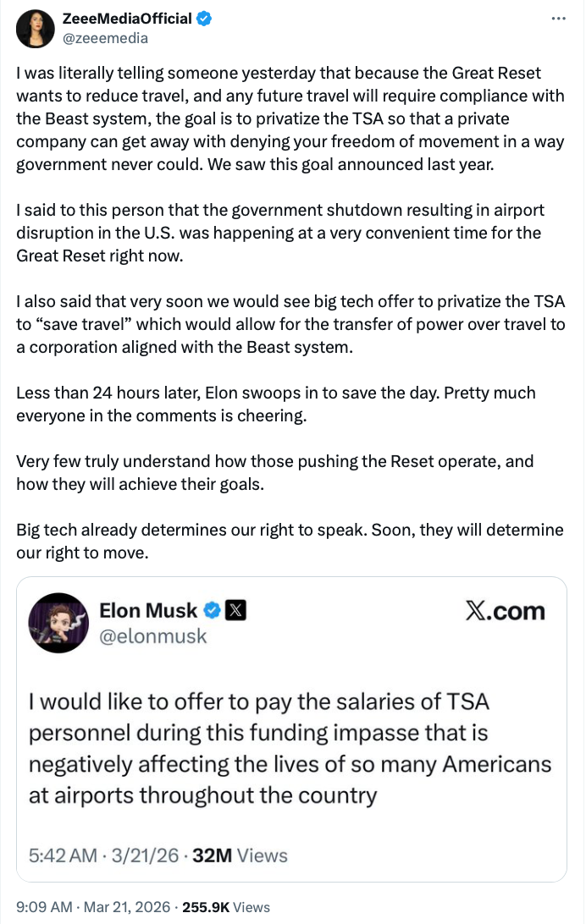Open the ZeeeMediaOfficial display name link
586x924 pixels.
(127, 19)
